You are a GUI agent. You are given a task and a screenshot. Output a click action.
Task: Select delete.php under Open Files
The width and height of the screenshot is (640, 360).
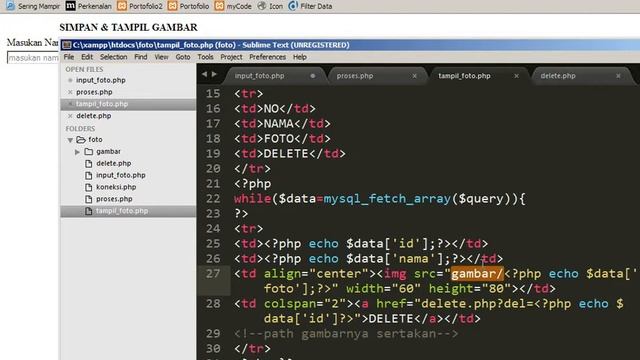[x=93, y=116]
